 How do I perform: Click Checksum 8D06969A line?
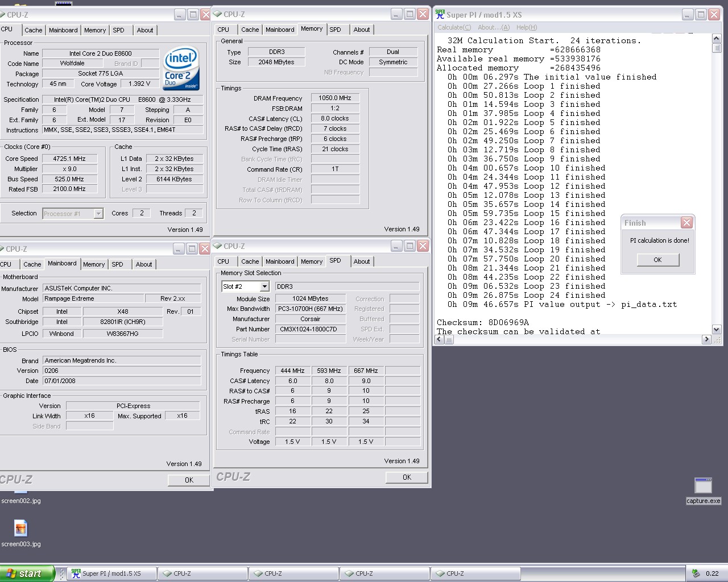click(483, 322)
